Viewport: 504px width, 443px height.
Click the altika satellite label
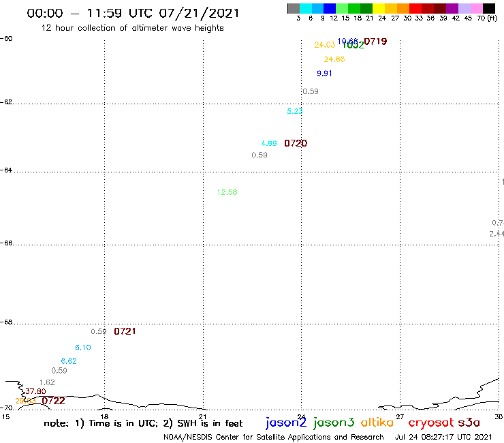pyautogui.click(x=377, y=422)
